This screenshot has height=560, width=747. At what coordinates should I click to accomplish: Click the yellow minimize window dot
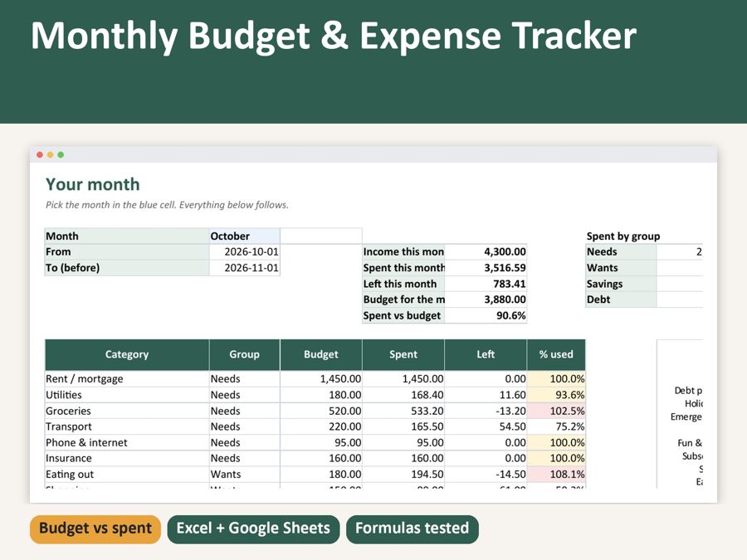click(x=51, y=155)
